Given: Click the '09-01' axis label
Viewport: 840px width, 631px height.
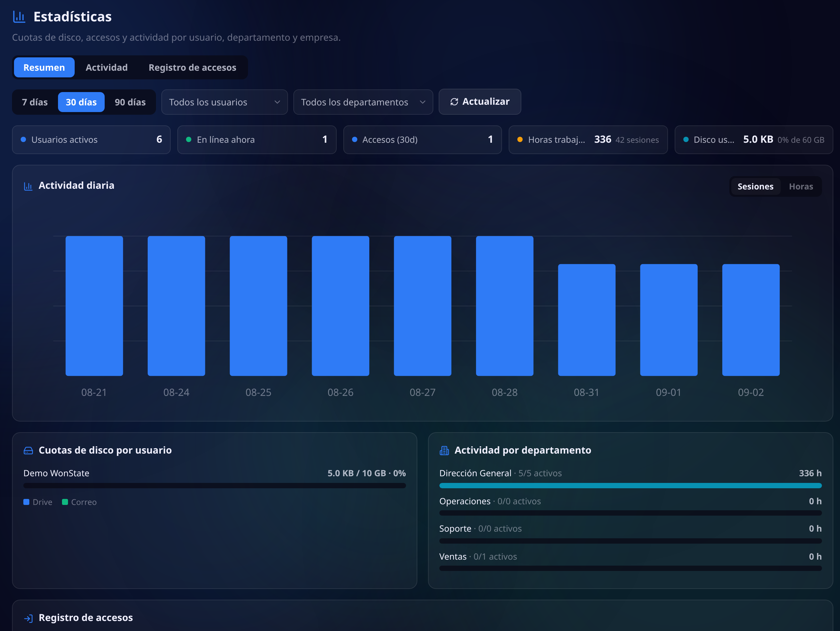Looking at the screenshot, I should coord(668,393).
